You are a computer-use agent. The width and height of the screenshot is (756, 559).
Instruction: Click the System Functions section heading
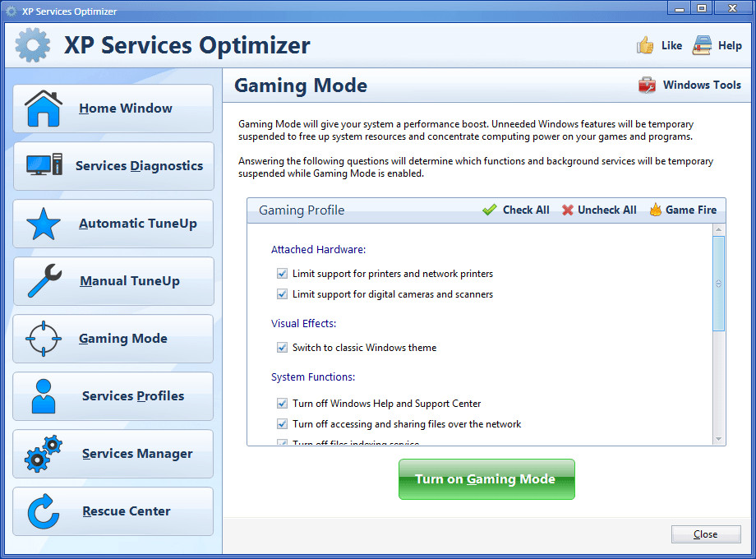[313, 377]
